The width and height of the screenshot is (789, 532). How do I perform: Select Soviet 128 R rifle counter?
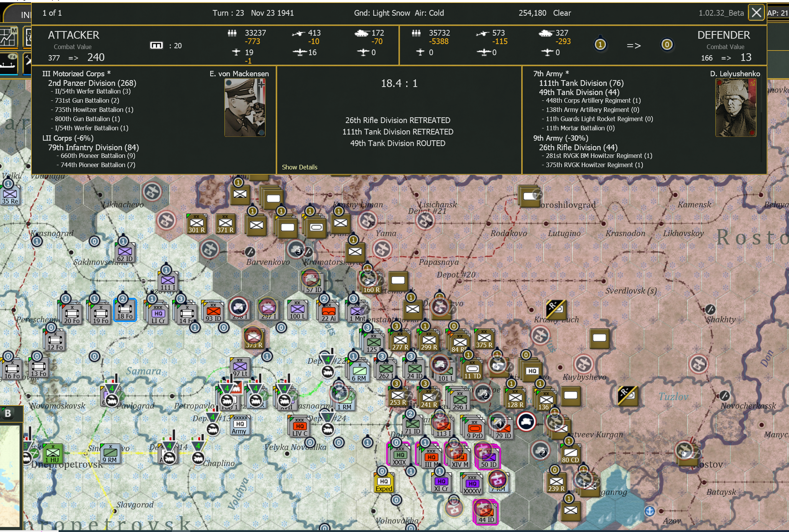pos(515,399)
